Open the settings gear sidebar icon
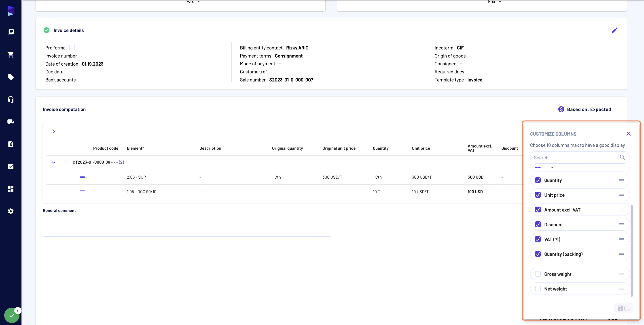This screenshot has width=644, height=325. [x=11, y=212]
